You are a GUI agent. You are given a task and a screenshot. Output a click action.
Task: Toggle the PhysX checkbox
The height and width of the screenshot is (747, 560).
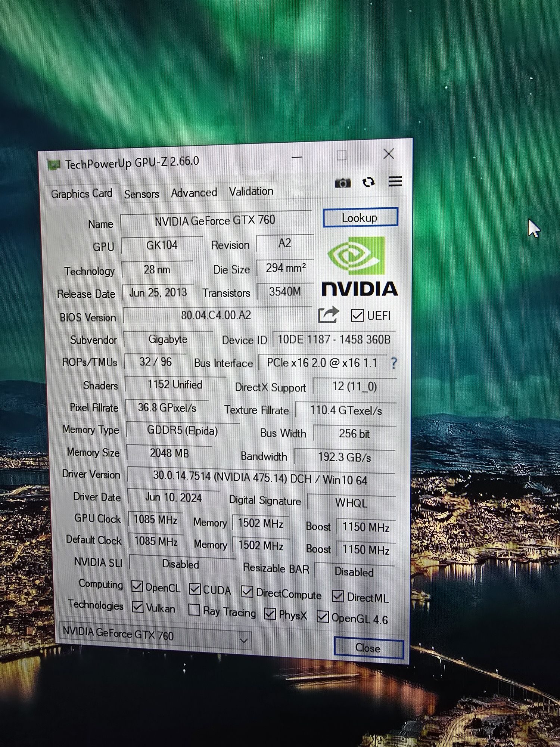coord(270,613)
